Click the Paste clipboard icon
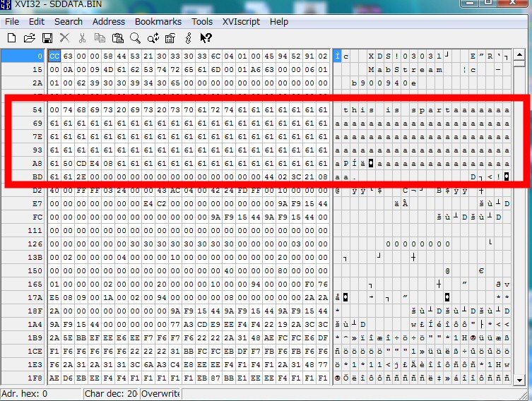 point(117,37)
